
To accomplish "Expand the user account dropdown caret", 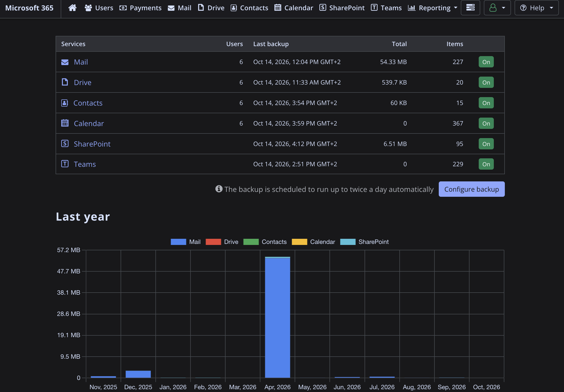I will tap(504, 8).
